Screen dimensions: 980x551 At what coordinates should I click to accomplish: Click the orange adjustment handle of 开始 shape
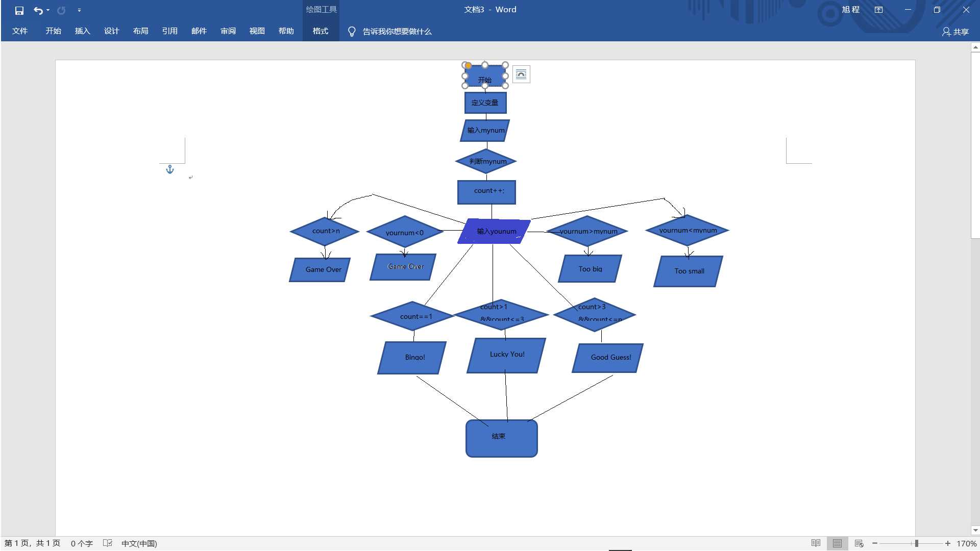coord(468,65)
